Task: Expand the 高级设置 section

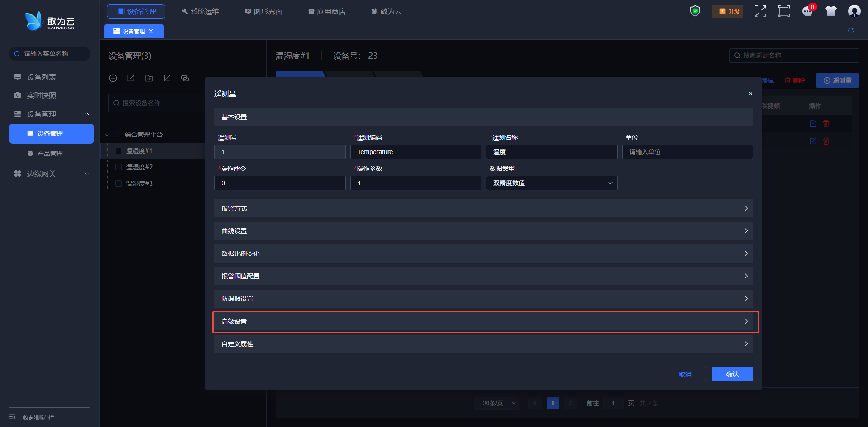Action: (x=484, y=321)
